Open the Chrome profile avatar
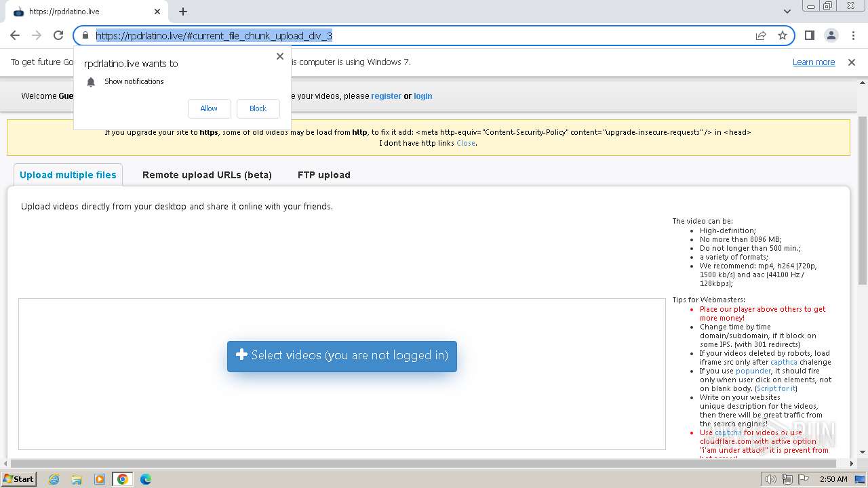Viewport: 868px width, 488px height. point(831,35)
